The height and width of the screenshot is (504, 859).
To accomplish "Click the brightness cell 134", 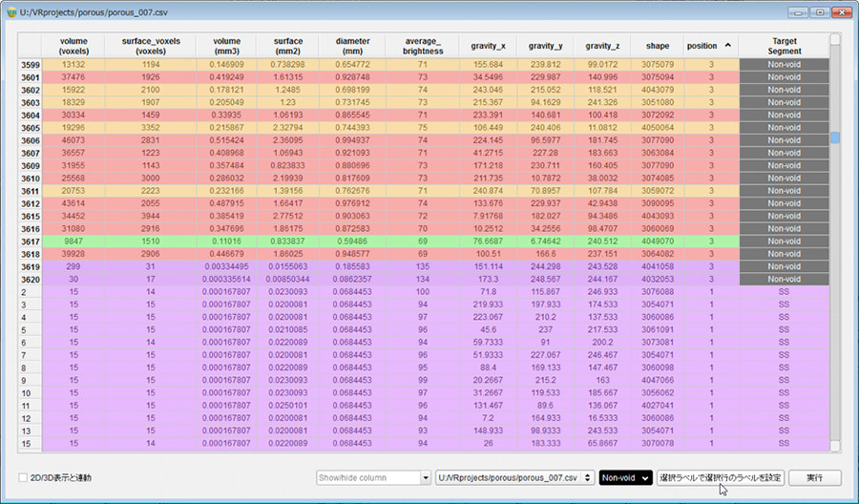I will pyautogui.click(x=423, y=279).
